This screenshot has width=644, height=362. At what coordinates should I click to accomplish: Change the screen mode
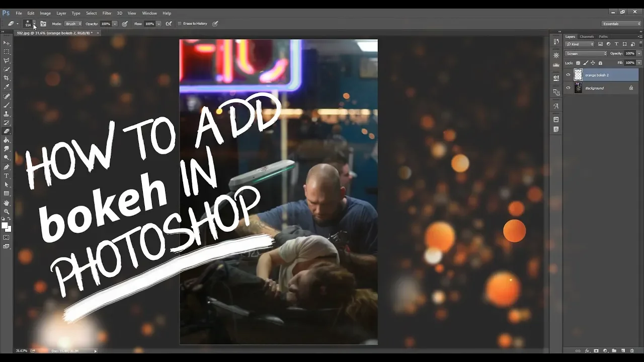(7, 246)
